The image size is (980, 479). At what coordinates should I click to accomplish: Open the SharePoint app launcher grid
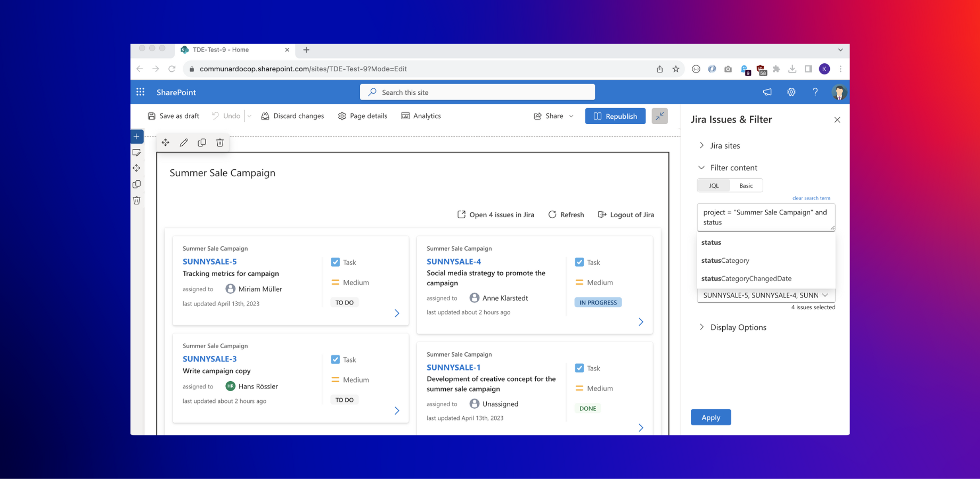[141, 92]
